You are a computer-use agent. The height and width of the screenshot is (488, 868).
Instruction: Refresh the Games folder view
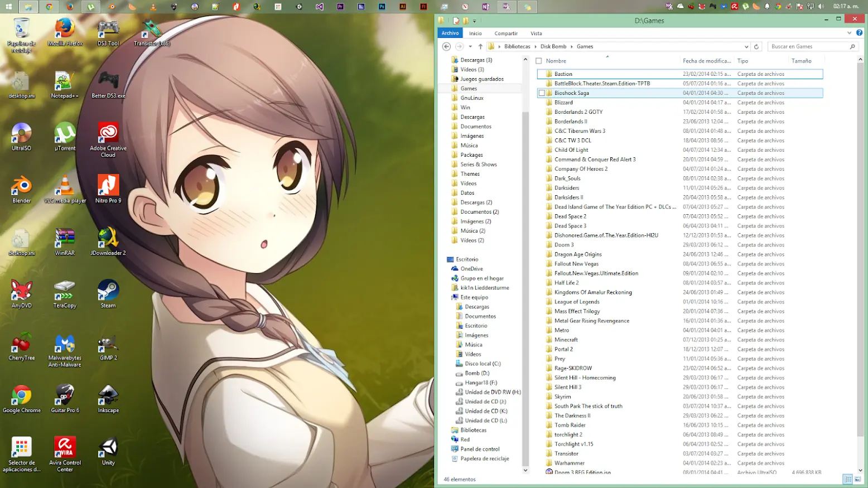point(756,47)
